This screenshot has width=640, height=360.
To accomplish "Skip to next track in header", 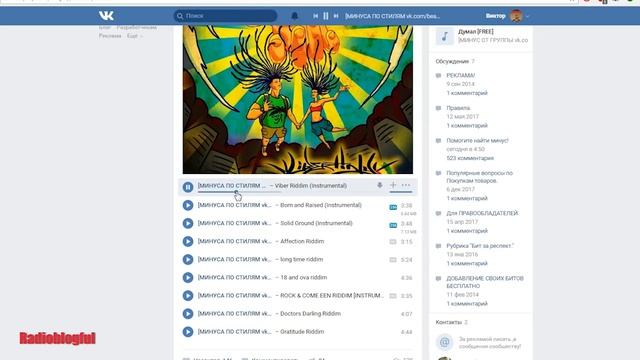I will coord(336,16).
